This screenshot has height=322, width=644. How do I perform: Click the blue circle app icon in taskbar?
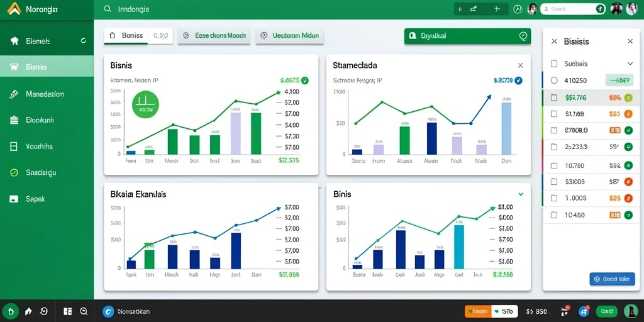[108, 312]
